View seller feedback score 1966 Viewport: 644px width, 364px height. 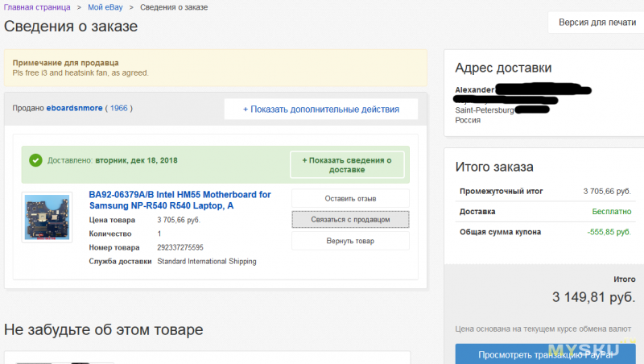coord(118,108)
